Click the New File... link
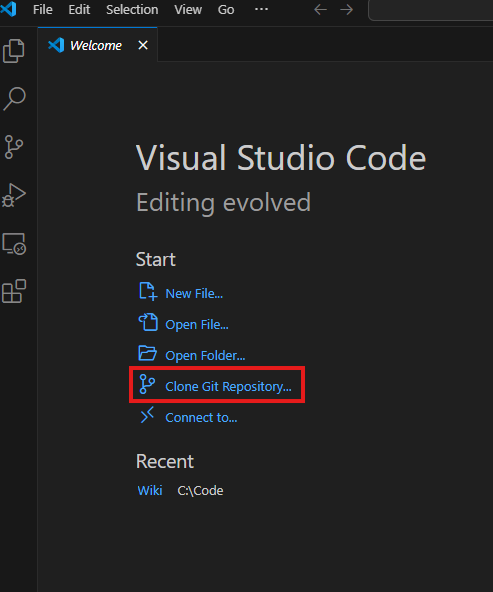The image size is (493, 592). pyautogui.click(x=194, y=293)
